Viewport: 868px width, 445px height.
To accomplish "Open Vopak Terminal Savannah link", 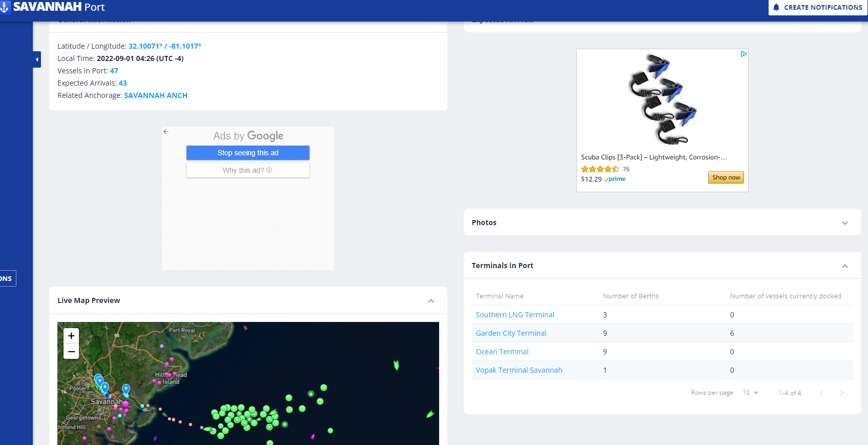I will pos(519,370).
